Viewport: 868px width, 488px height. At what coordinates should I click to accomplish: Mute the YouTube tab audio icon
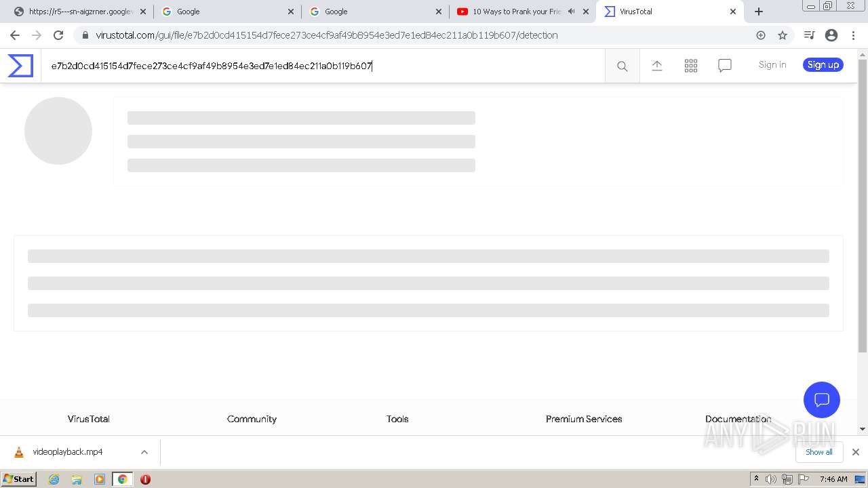[x=571, y=12]
